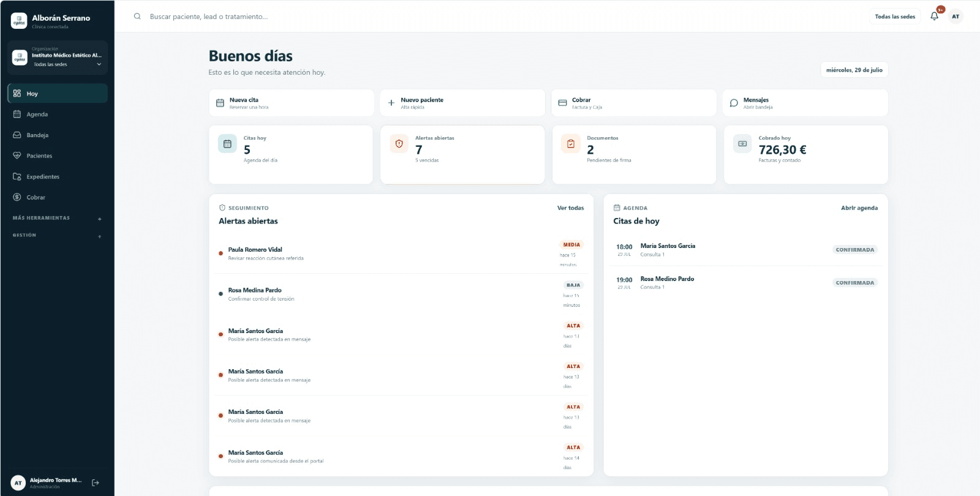This screenshot has height=496, width=980.
Task: Click the Nueva cita quick action
Action: click(x=292, y=103)
